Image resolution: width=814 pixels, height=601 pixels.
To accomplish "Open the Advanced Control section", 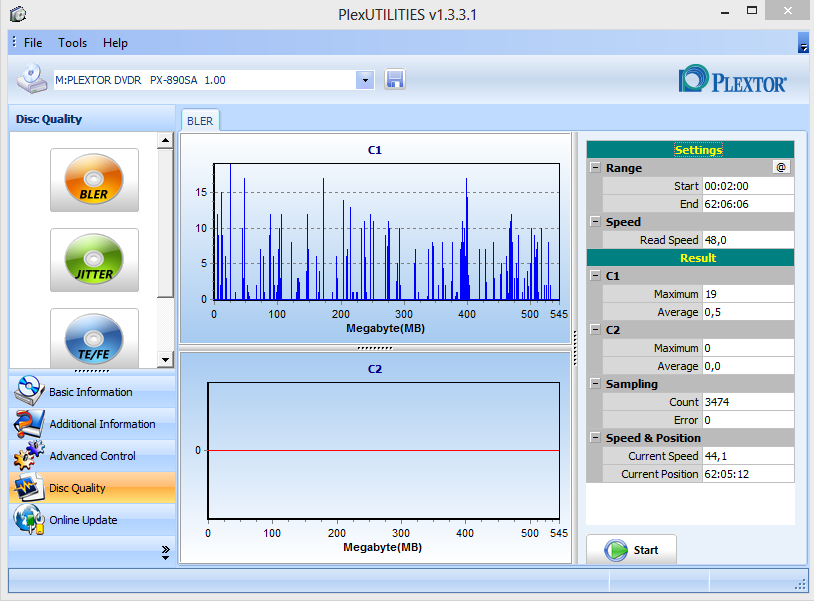I will point(92,456).
